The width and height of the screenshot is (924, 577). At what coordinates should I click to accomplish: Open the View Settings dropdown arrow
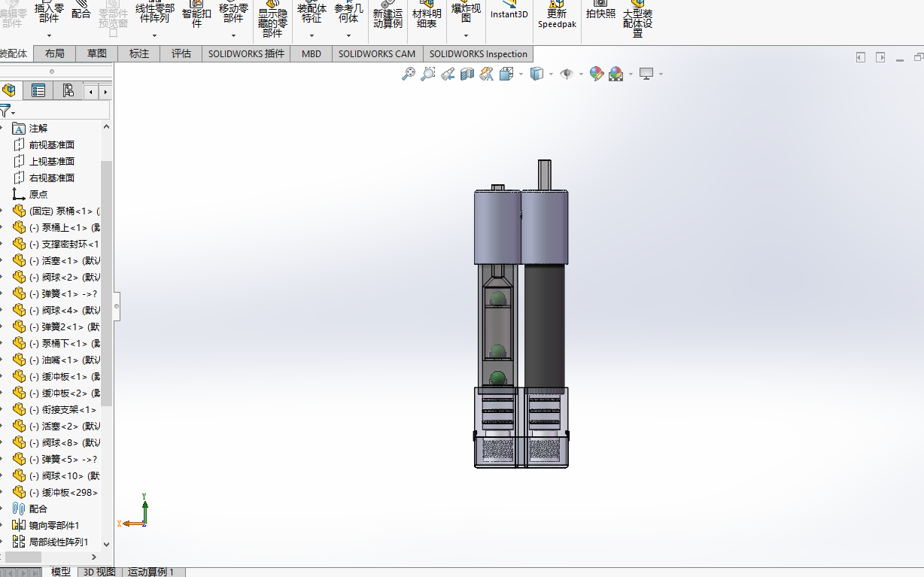tap(661, 74)
